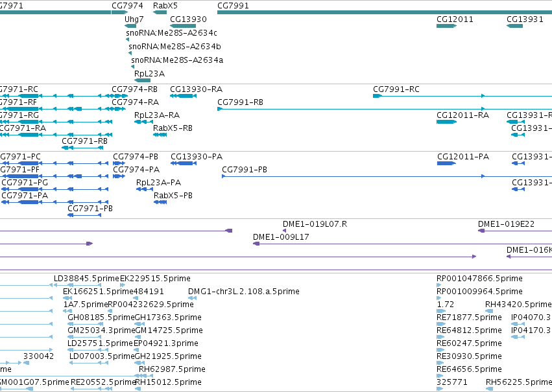This screenshot has width=552, height=392.
Task: Click the 1.72 EST label
Action: [x=446, y=305]
